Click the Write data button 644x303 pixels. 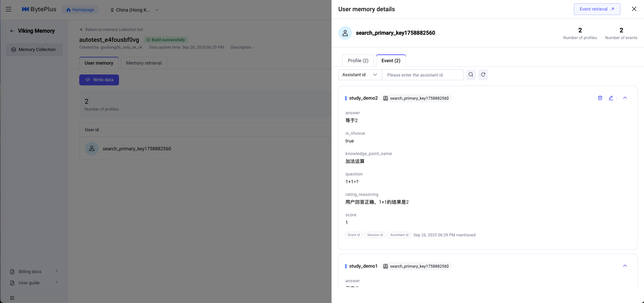point(99,80)
